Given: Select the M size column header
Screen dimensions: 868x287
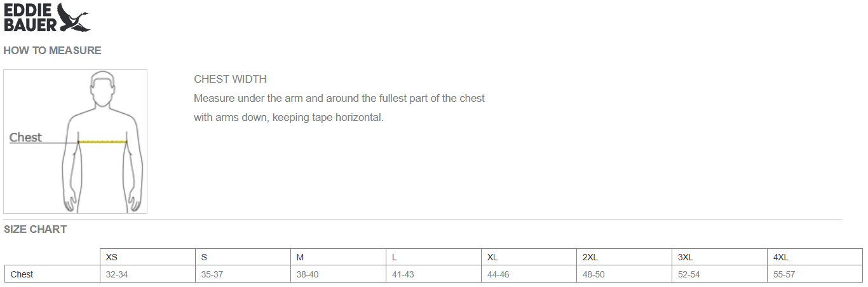Looking at the screenshot, I should coord(338,257).
